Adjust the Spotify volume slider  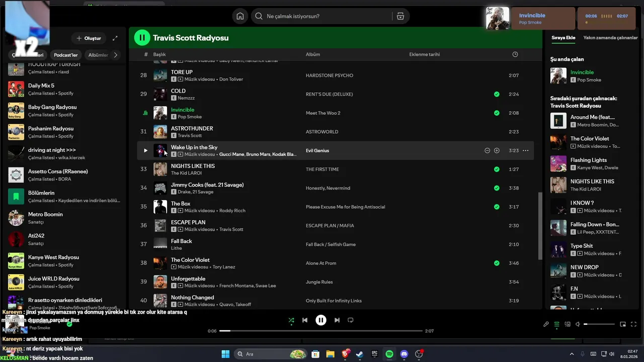coord(599,324)
